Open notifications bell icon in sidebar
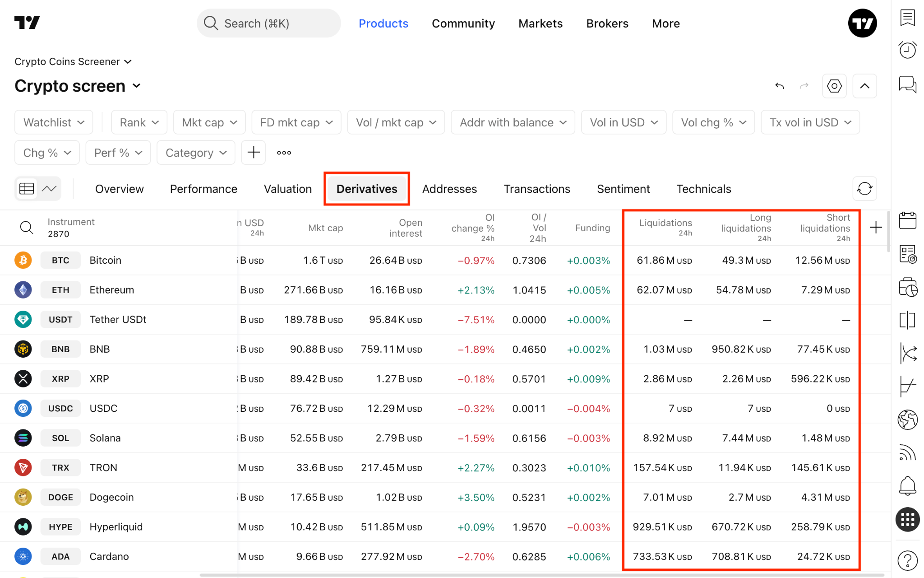Image resolution: width=924 pixels, height=578 pixels. (907, 486)
